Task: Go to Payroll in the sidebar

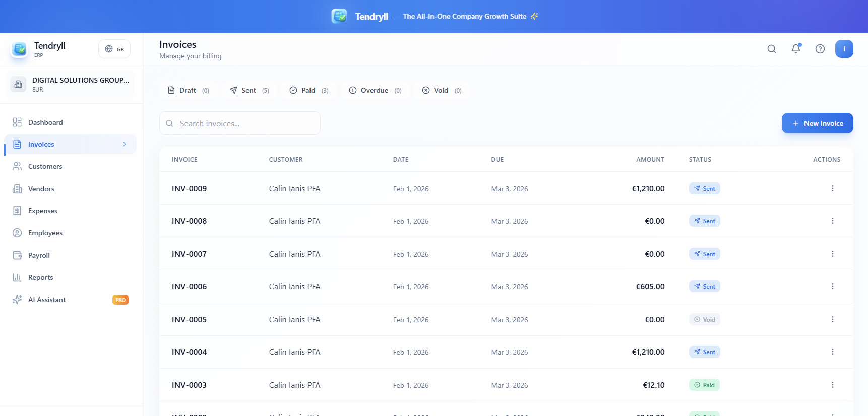Action: click(39, 255)
